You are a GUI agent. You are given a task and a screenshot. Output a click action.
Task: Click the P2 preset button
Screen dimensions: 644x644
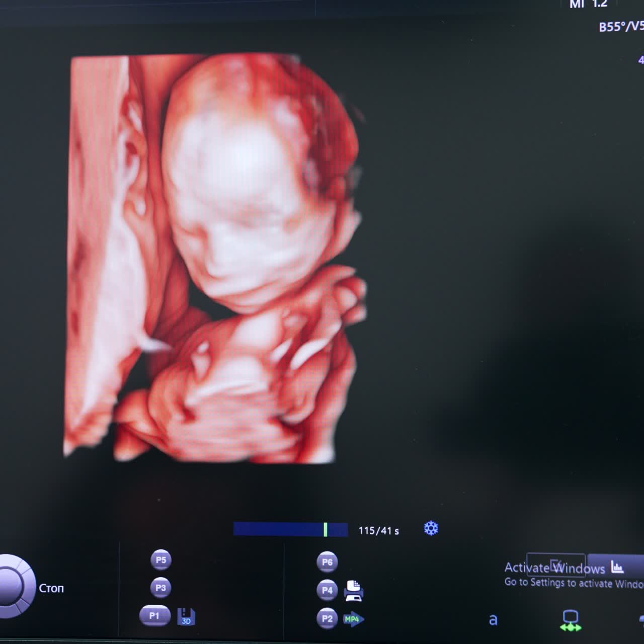coord(327,619)
